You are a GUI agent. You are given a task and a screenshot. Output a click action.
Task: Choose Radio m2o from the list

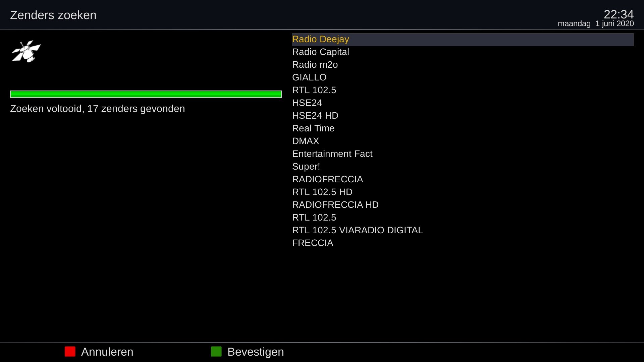[x=463, y=65]
